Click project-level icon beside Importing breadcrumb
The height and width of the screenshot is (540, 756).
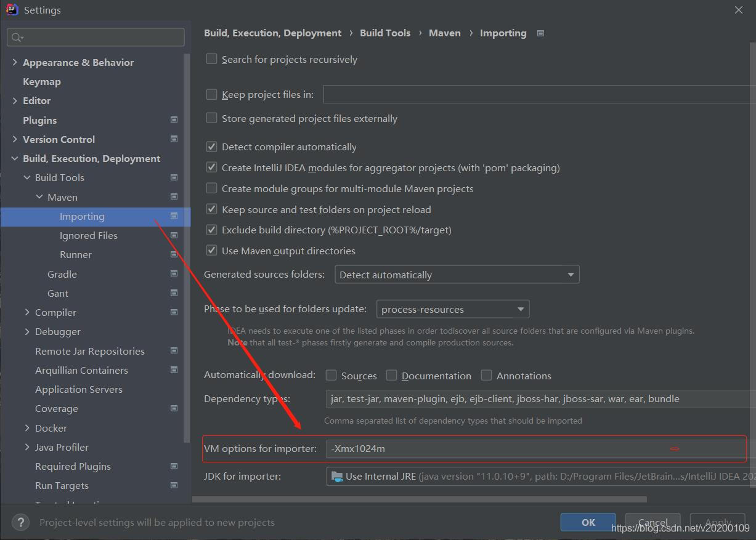point(540,33)
